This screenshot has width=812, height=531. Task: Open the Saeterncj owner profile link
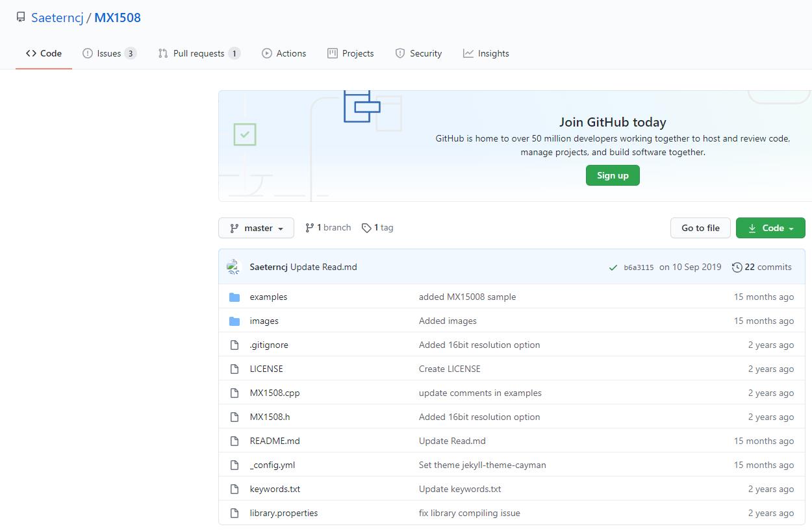point(57,18)
